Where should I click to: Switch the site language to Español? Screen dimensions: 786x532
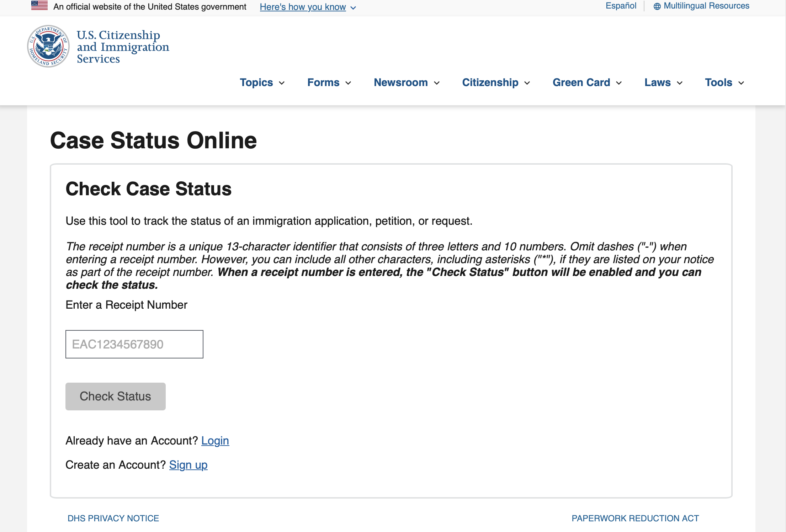click(621, 6)
